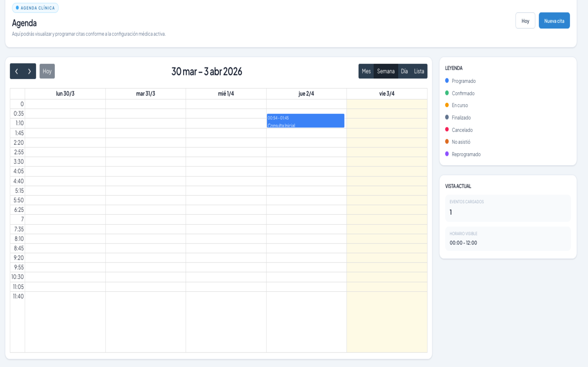Select the lun 30/3 day header
This screenshot has width=588, height=367.
[65, 94]
